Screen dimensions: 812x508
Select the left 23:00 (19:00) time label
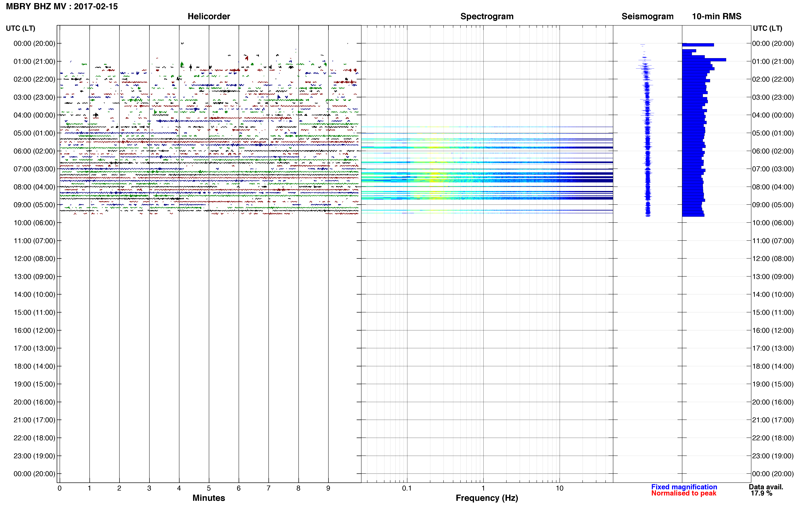tap(34, 456)
